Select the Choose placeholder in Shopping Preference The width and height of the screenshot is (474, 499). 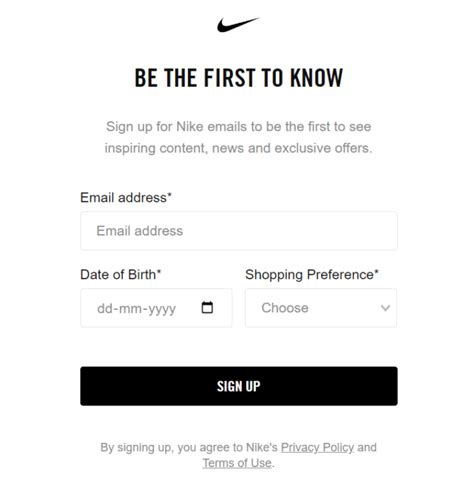click(285, 308)
